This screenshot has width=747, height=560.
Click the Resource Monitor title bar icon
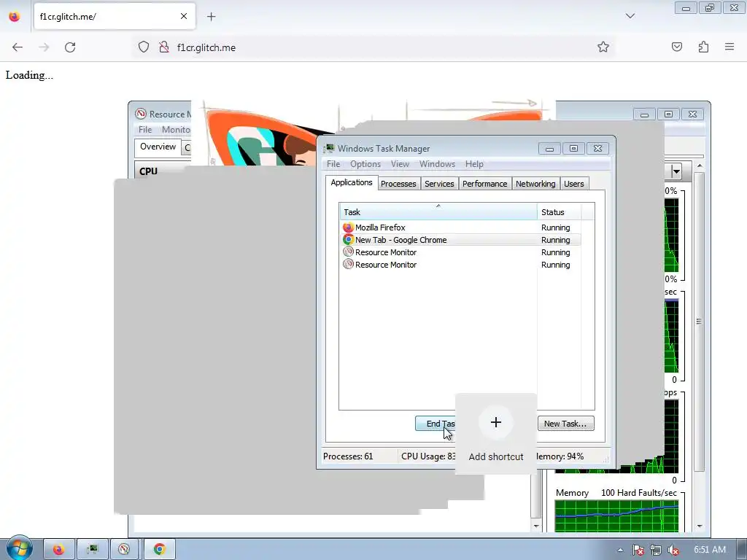(141, 114)
